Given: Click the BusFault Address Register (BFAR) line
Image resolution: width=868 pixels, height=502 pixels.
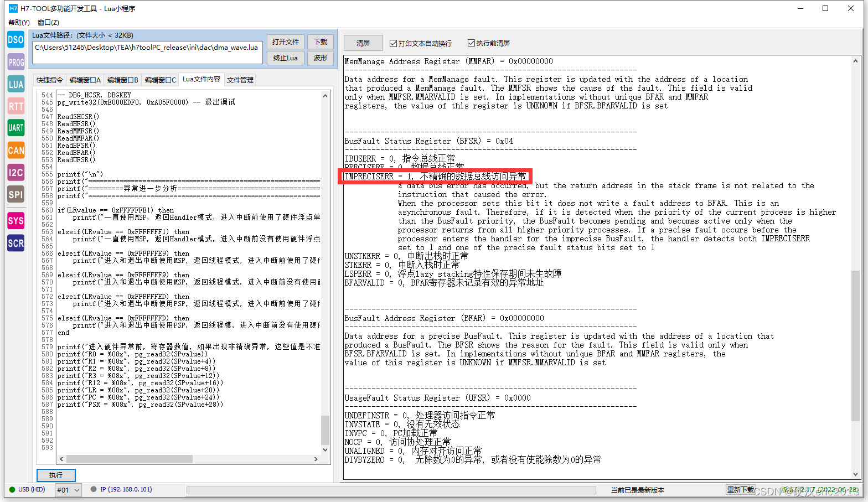Looking at the screenshot, I should point(444,318).
